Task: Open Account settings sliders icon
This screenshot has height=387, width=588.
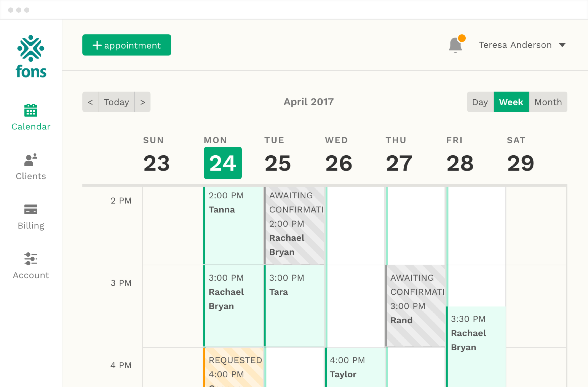Action: pos(31,259)
